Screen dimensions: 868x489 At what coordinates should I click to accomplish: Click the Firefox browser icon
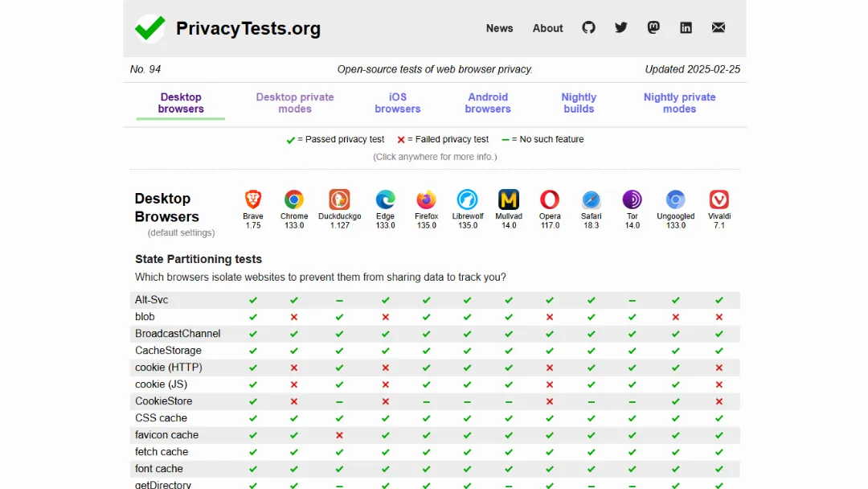click(x=426, y=199)
